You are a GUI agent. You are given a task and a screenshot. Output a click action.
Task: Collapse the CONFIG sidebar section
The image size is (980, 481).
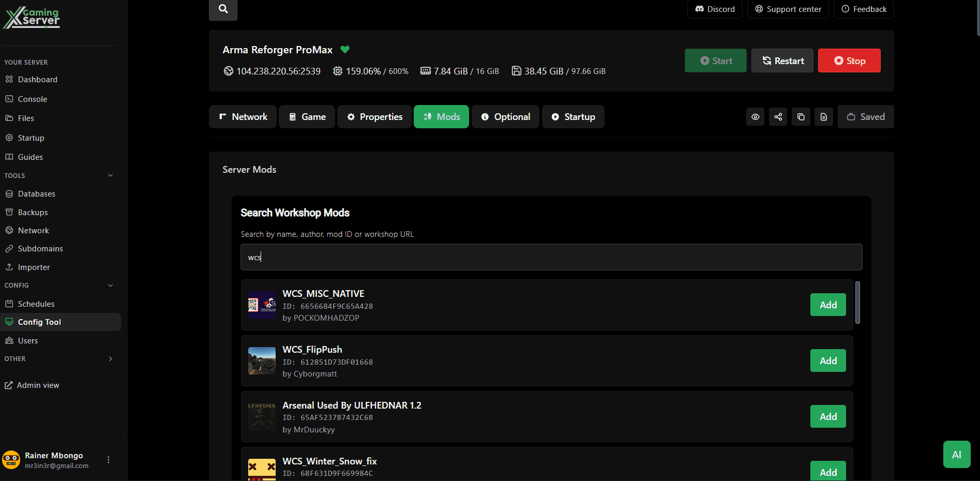point(110,285)
